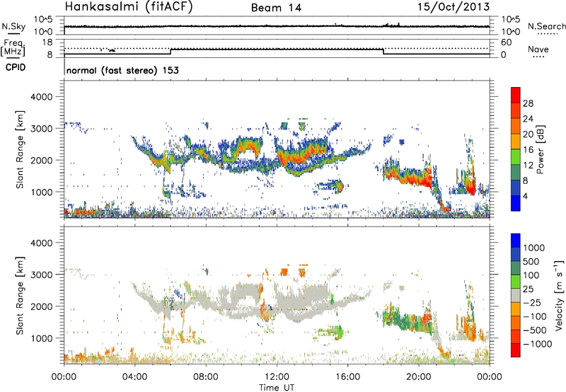Click the '4' tick on Power scale

pos(525,196)
